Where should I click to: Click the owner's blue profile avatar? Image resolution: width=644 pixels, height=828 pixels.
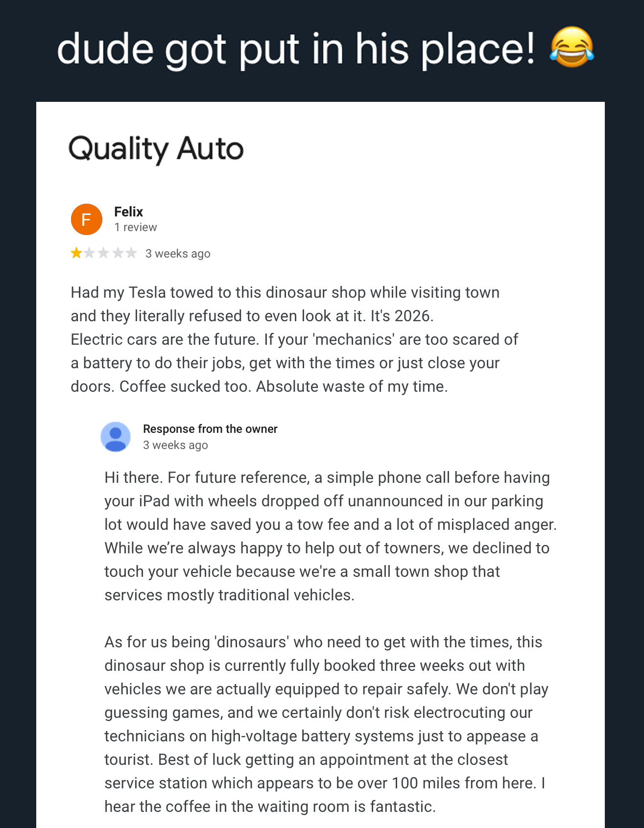pyautogui.click(x=116, y=436)
